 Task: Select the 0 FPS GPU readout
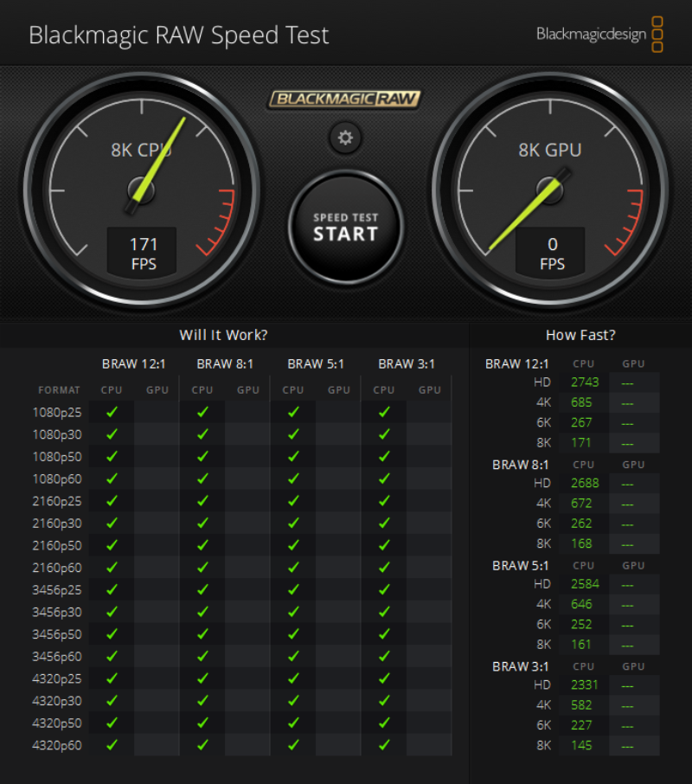tap(551, 252)
